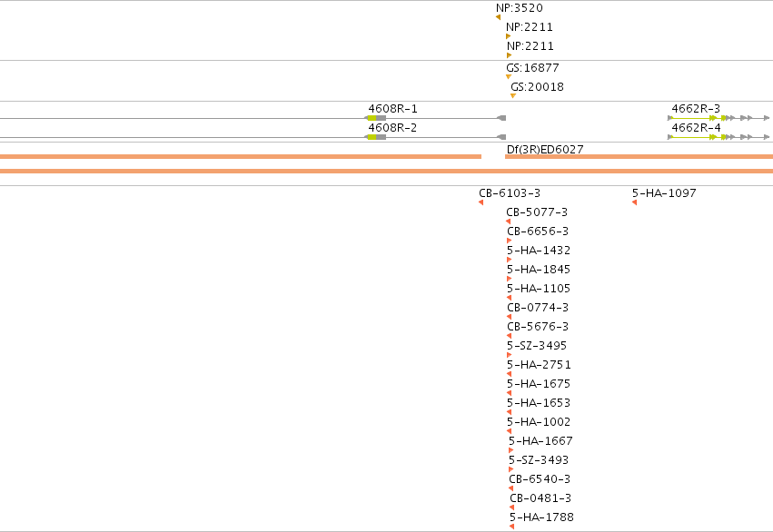Select the 5-HA-1675 label

(x=539, y=384)
